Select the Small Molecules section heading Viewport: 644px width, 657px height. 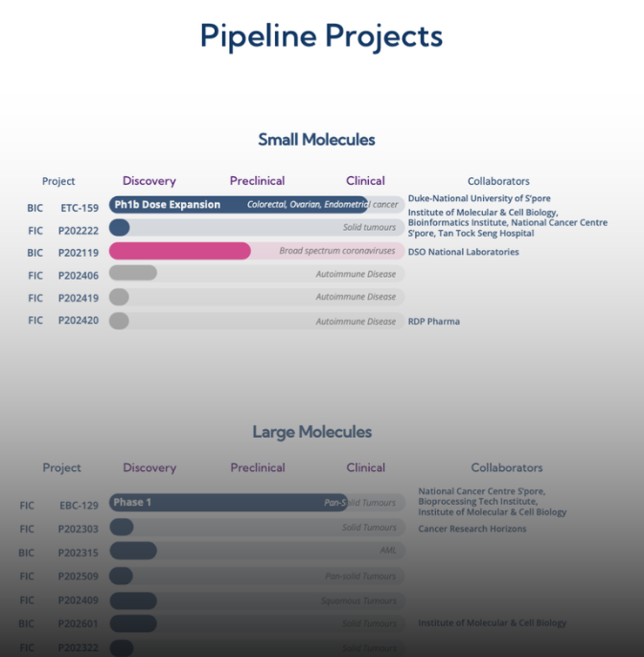(x=316, y=140)
